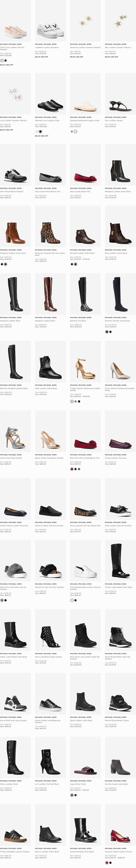Choose black color for Natasha Love Leather Slide
This screenshot has width=136, height=868.
point(40,131)
